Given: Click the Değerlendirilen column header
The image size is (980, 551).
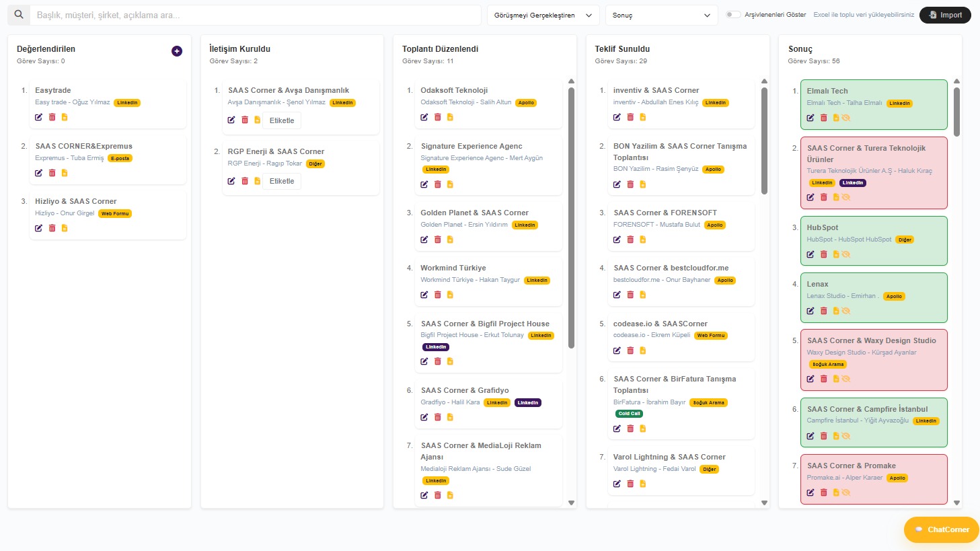Looking at the screenshot, I should (x=46, y=49).
